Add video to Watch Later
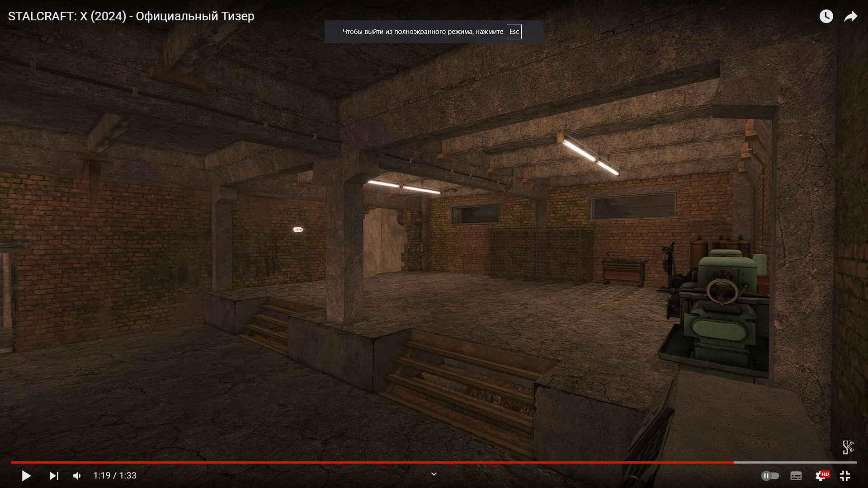This screenshot has height=488, width=868. coord(826,17)
